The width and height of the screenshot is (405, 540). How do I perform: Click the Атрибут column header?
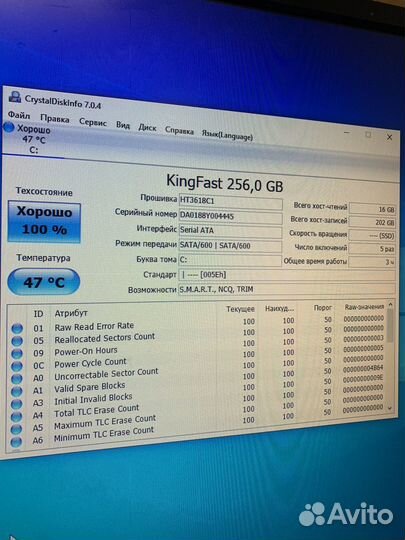(x=71, y=313)
